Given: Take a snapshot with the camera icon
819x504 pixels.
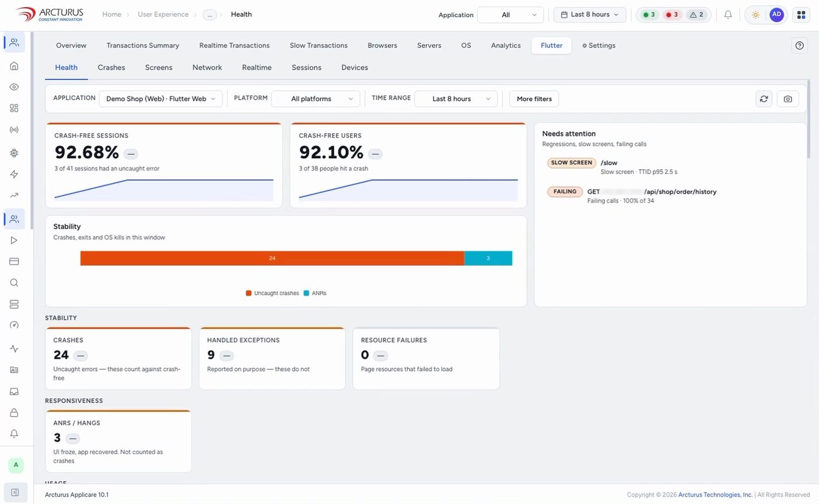Looking at the screenshot, I should tap(788, 99).
